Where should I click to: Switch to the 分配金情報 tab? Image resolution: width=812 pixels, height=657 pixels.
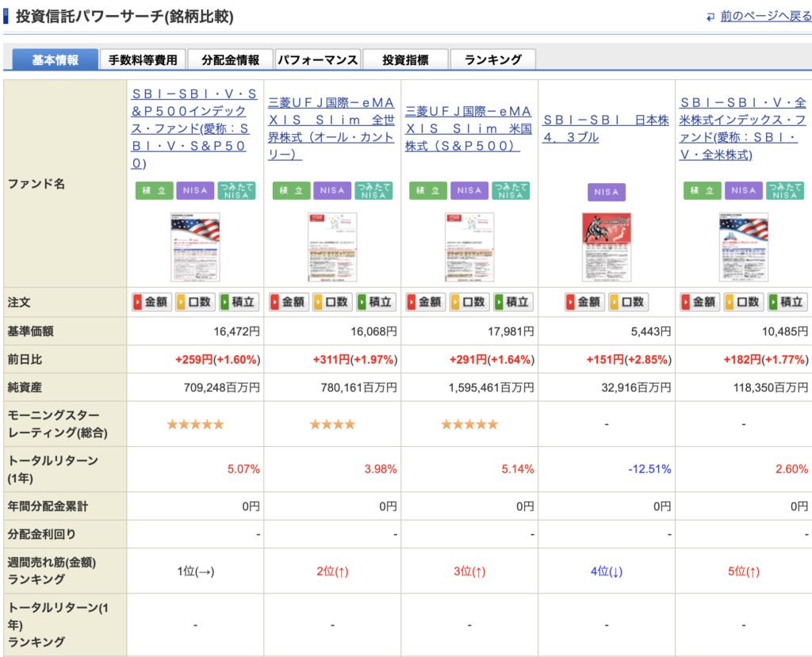click(x=231, y=59)
